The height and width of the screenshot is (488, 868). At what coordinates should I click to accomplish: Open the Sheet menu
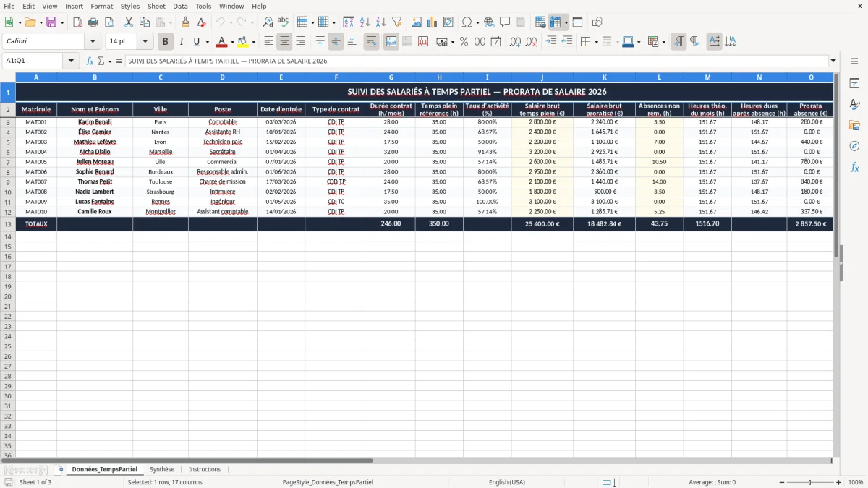click(x=156, y=6)
